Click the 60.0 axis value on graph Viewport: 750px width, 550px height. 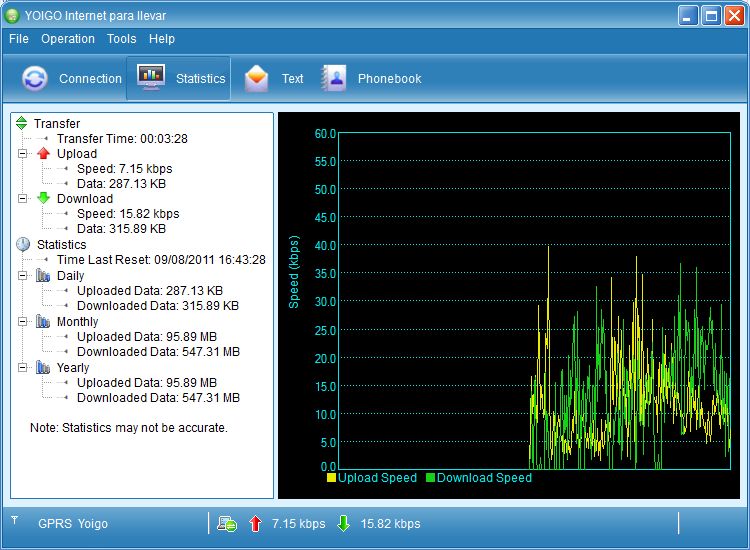[325, 133]
